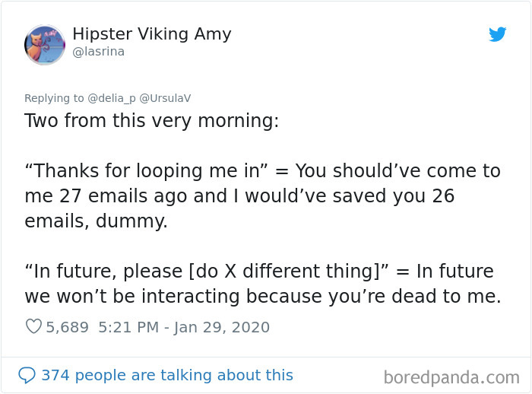Open 374 people are talking about this
Viewport: 532px width, 394px height.
tap(167, 375)
